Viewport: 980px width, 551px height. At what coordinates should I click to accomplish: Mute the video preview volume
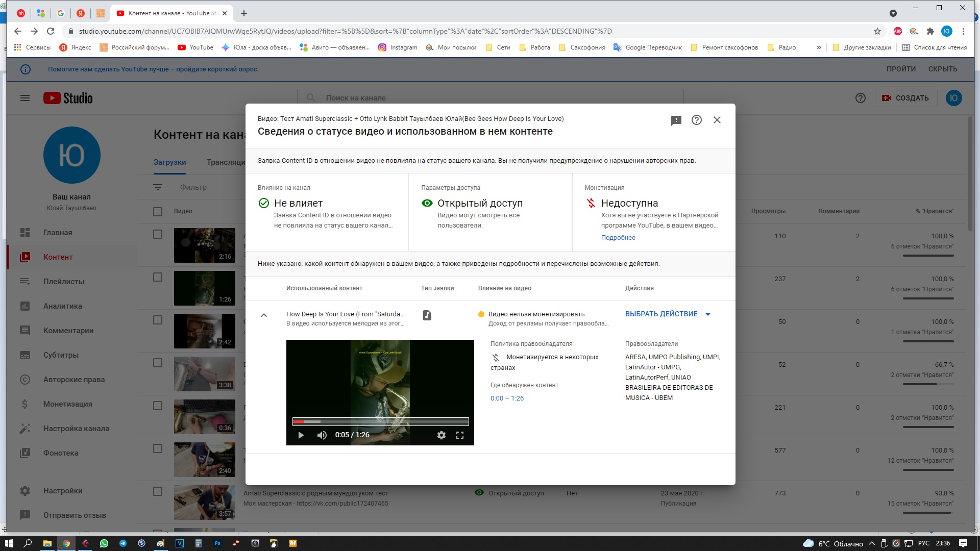(x=322, y=435)
